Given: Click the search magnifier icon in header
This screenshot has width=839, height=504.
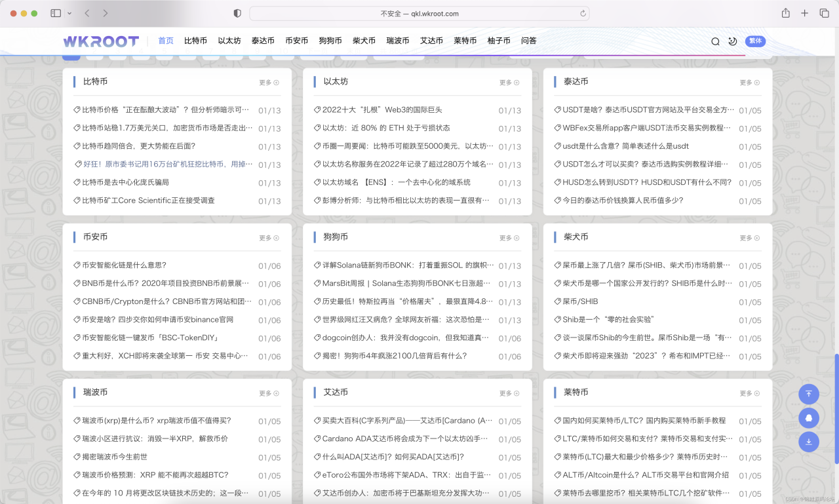Looking at the screenshot, I should pyautogui.click(x=715, y=41).
